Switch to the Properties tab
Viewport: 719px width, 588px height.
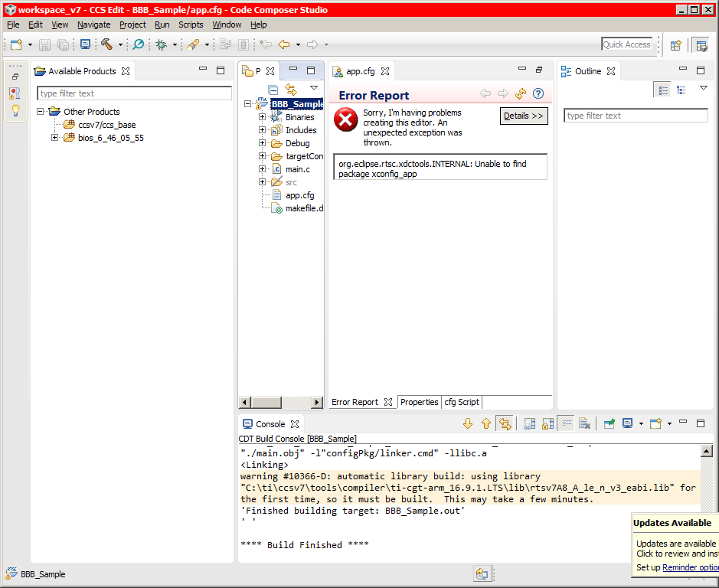tap(419, 402)
